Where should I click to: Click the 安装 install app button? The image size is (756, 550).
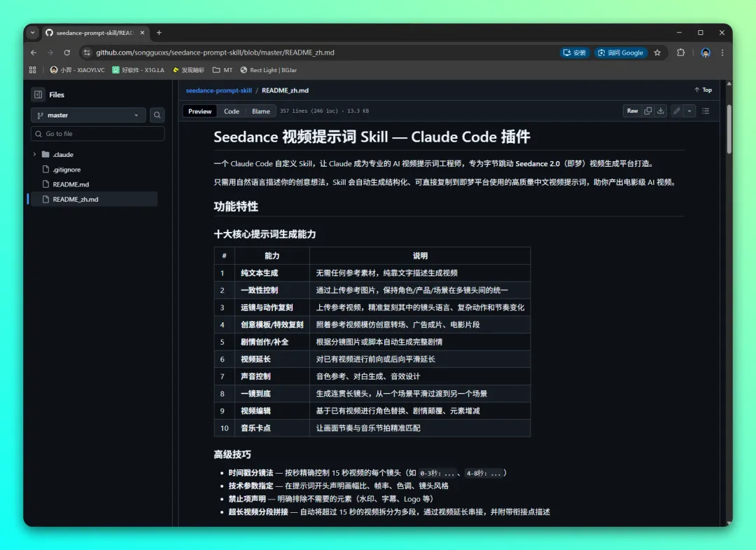click(x=574, y=53)
